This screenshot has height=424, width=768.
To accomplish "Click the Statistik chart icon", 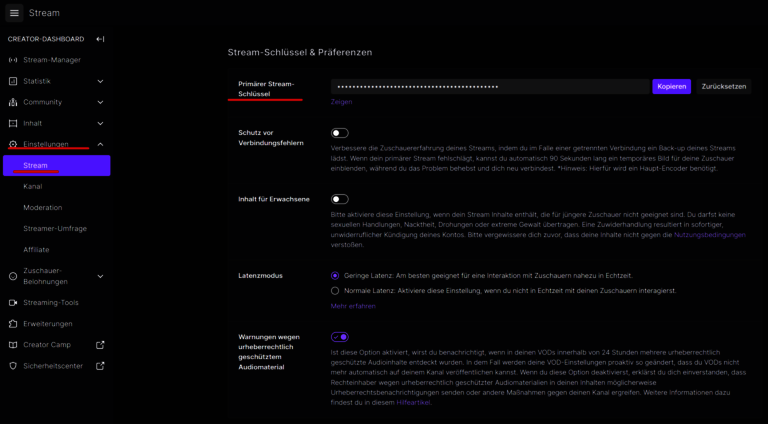I will click(13, 81).
